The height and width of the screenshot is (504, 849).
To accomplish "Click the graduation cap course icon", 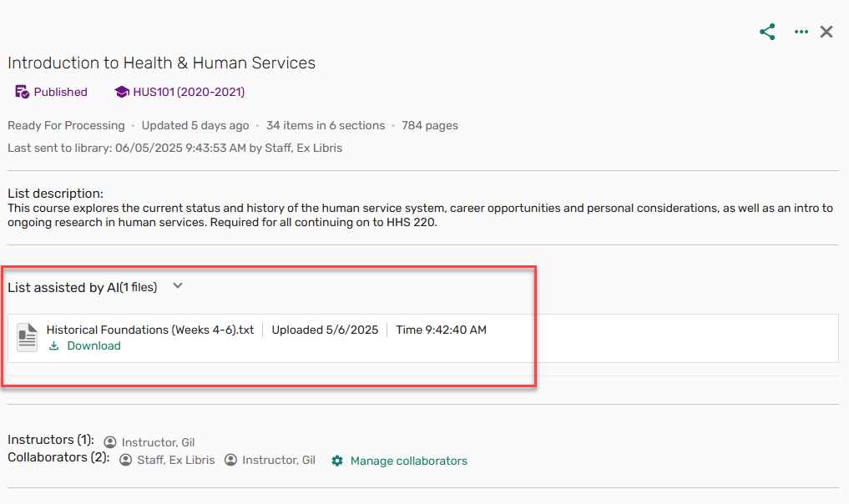I will [x=122, y=92].
